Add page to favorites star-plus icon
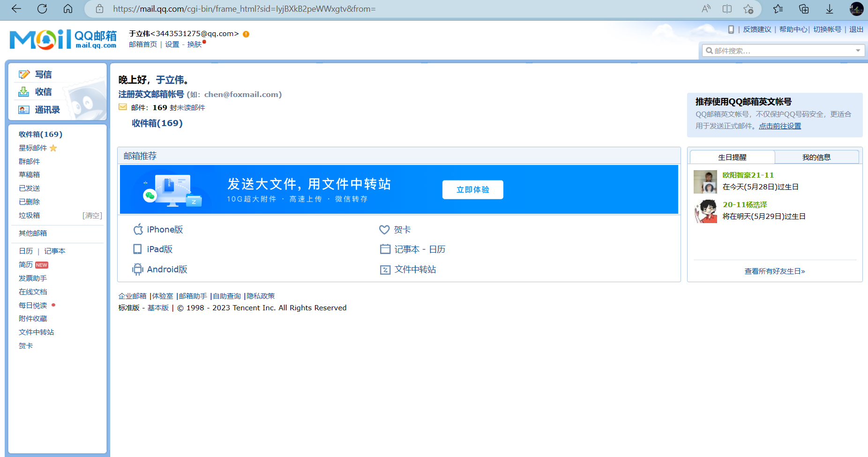 (748, 9)
